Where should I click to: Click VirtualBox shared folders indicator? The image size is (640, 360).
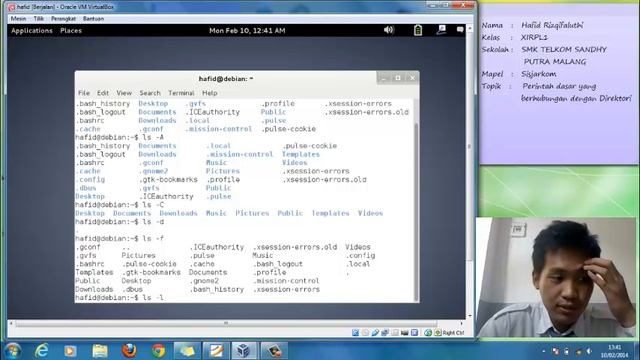[394, 333]
